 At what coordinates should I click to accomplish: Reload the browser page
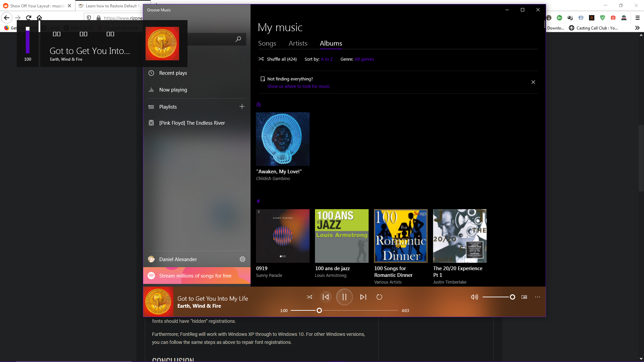(29, 18)
